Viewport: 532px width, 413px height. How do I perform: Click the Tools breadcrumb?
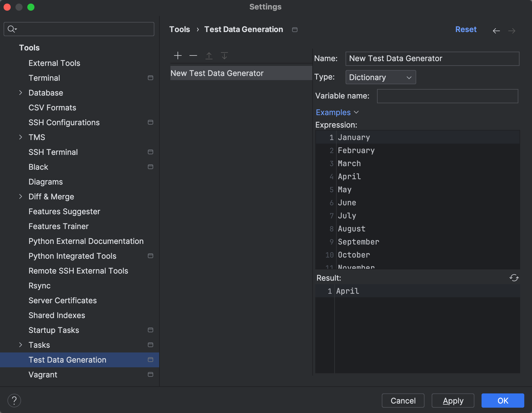point(180,29)
